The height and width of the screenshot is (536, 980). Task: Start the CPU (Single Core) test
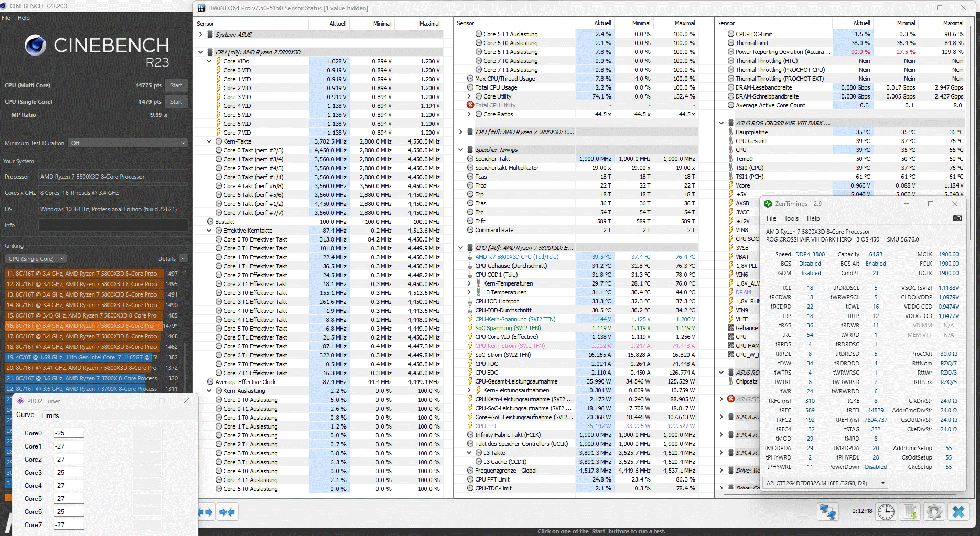tap(176, 102)
